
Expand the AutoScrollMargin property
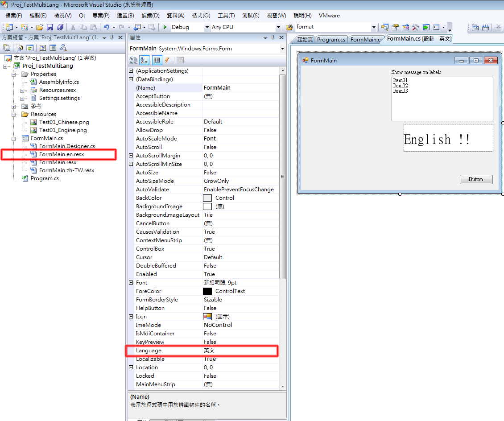tap(131, 155)
